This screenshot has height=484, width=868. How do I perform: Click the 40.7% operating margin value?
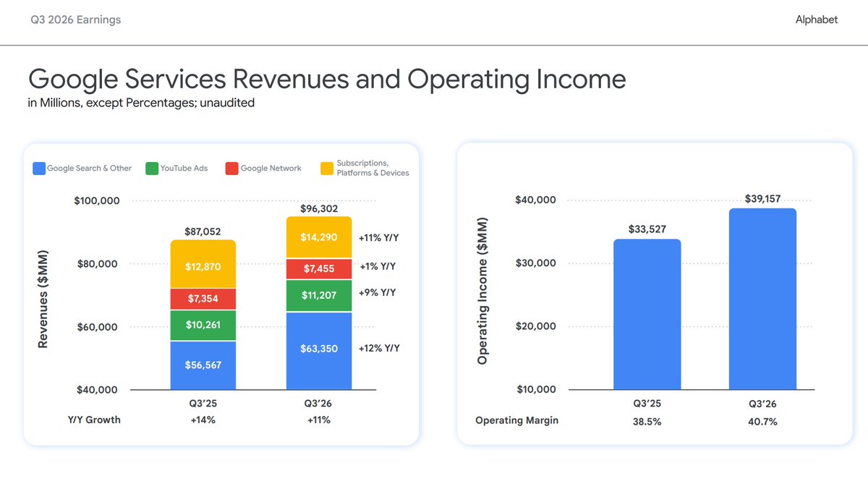tap(762, 421)
